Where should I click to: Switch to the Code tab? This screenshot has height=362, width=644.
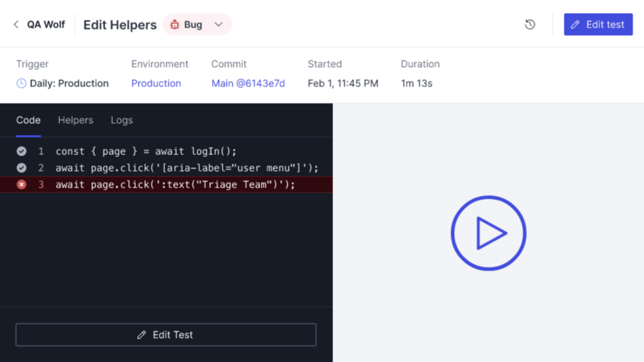tap(28, 120)
